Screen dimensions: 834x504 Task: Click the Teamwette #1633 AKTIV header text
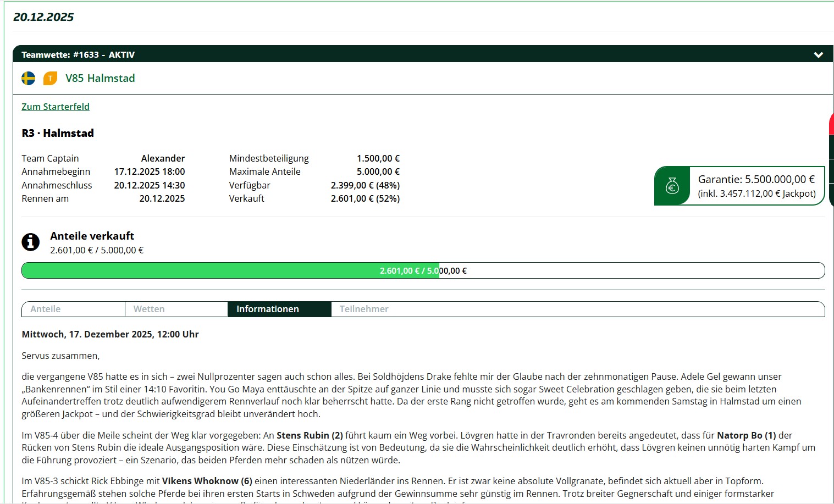coord(78,54)
